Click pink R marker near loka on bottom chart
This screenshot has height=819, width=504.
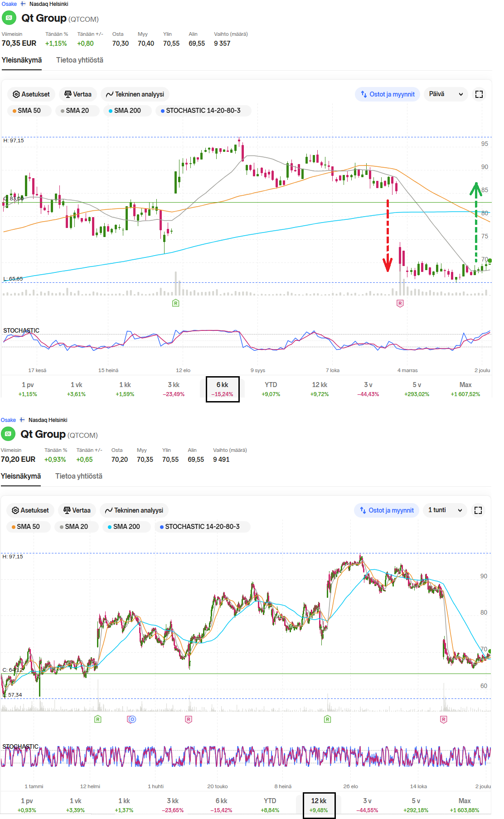tap(443, 719)
